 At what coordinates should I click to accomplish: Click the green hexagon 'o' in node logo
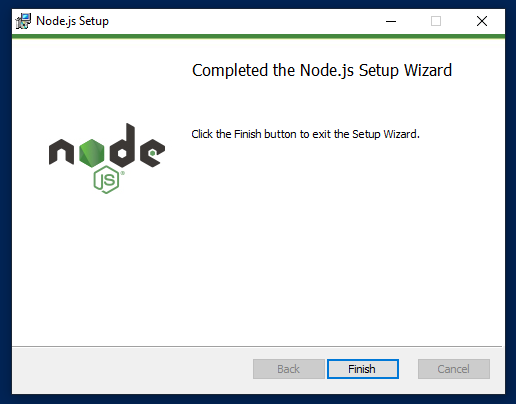(92, 153)
